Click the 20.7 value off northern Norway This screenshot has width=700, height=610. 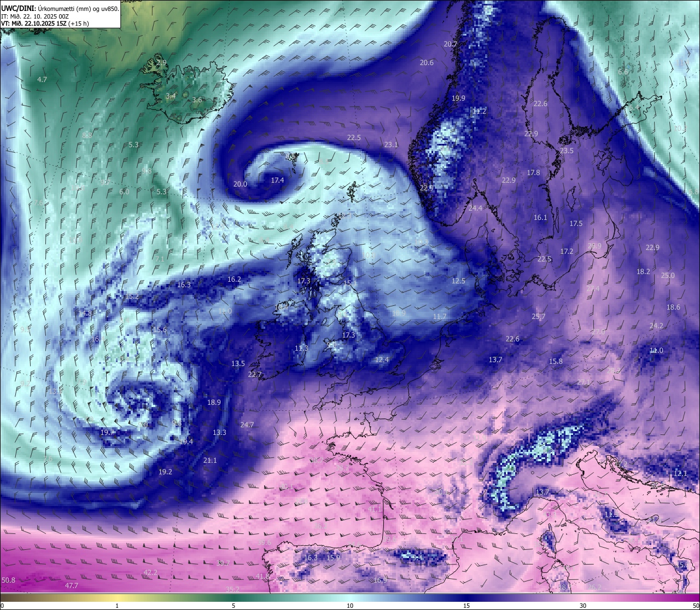click(451, 44)
